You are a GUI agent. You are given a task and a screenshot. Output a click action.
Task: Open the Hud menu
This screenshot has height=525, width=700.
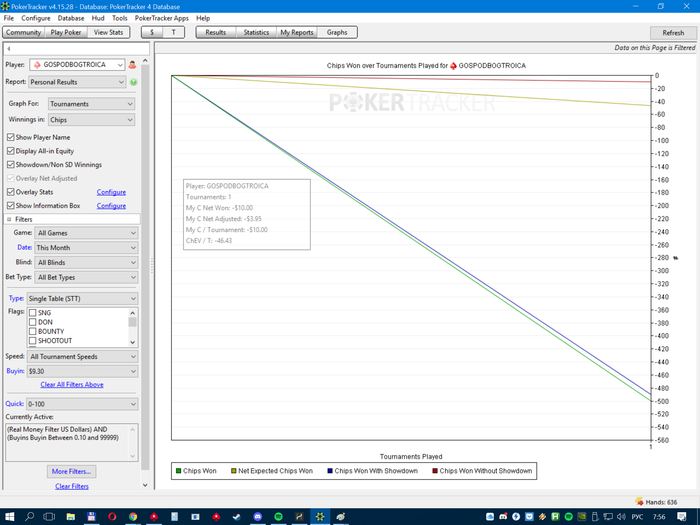pos(98,18)
